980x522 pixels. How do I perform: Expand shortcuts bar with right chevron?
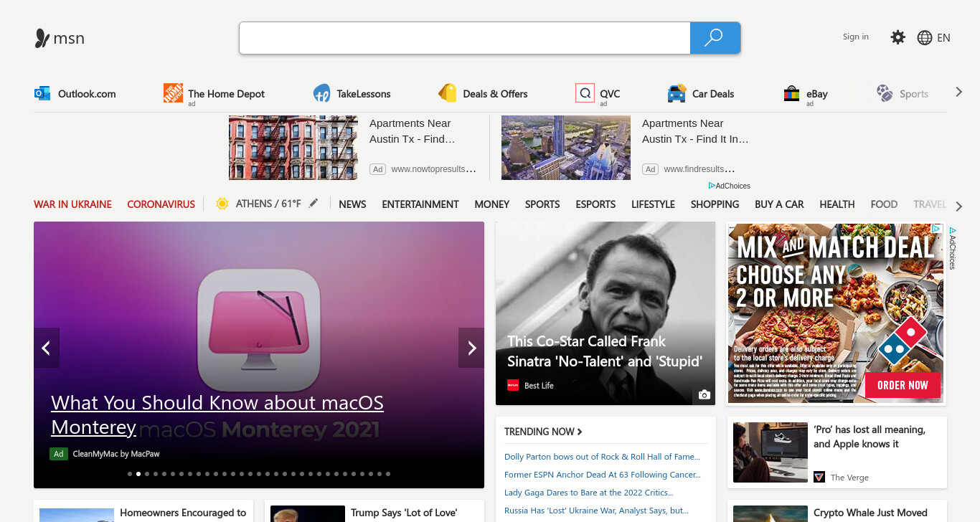coord(958,92)
